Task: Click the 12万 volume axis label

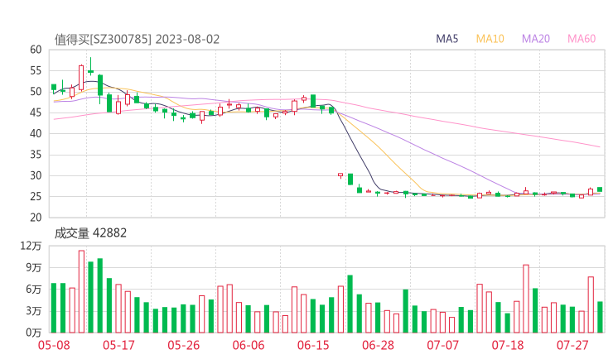Action: pyautogui.click(x=31, y=246)
